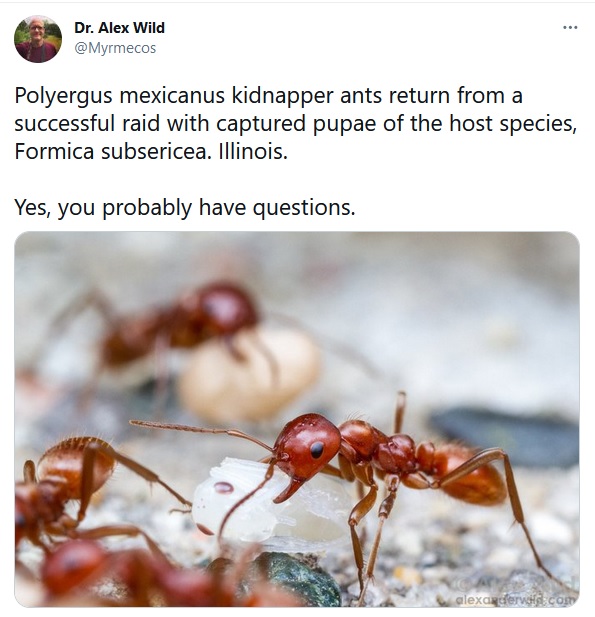Click Dr. Alex Wild's round profile avatar
Screen dimensions: 595x617
[38, 39]
